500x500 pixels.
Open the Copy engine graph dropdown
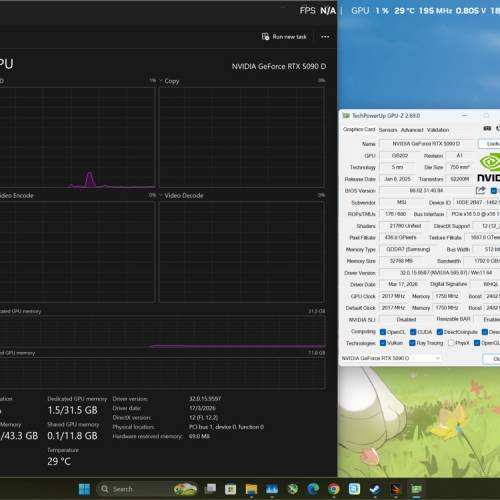click(161, 81)
